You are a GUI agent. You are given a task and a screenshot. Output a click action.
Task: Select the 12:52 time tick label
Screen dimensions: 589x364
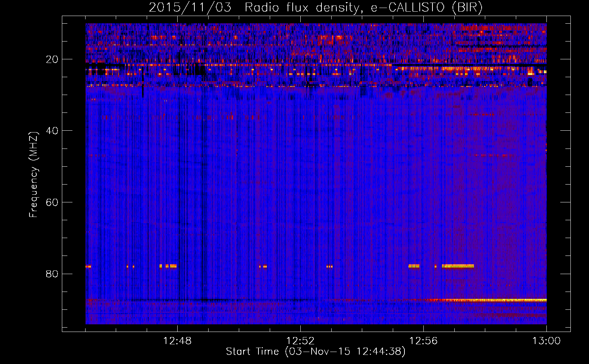pyautogui.click(x=300, y=341)
